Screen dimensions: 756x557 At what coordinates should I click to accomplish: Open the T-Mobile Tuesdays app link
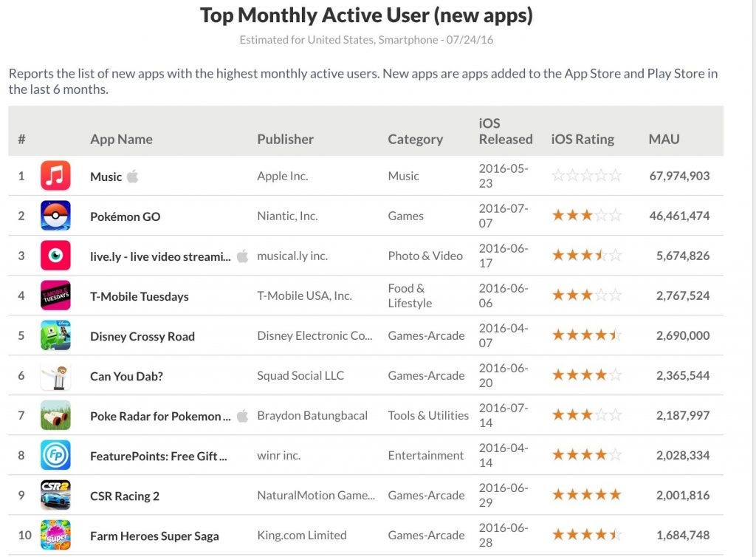coord(140,296)
